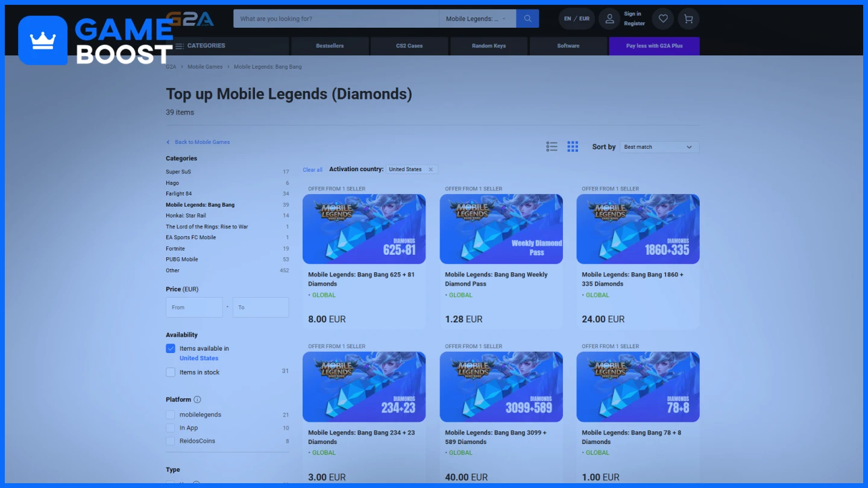Click the Register link
The height and width of the screenshot is (488, 868).
(634, 23)
